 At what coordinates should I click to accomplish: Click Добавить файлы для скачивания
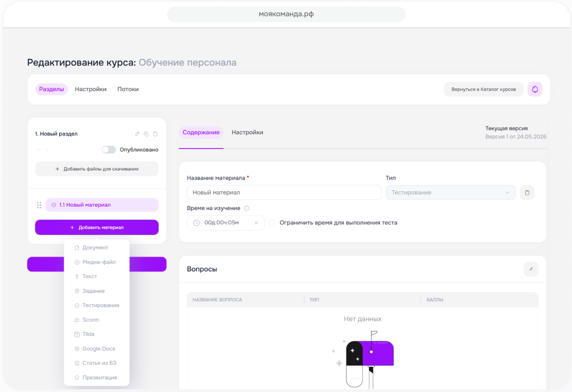tap(97, 169)
